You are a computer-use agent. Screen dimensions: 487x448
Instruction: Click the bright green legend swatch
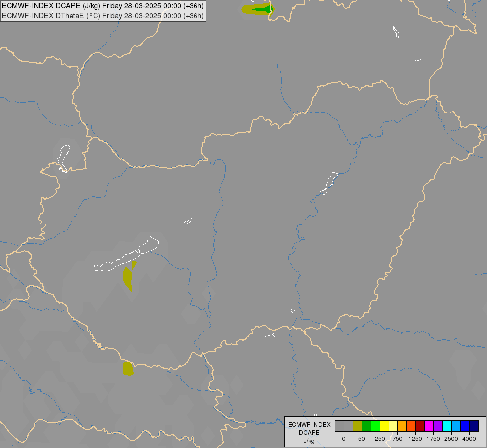(x=375, y=426)
